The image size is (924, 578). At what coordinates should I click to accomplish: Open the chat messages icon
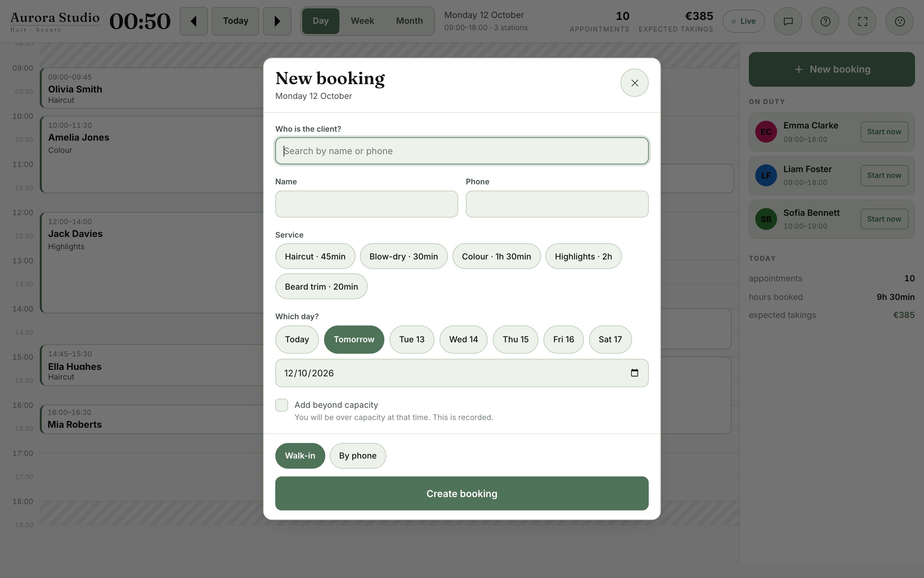pyautogui.click(x=788, y=22)
